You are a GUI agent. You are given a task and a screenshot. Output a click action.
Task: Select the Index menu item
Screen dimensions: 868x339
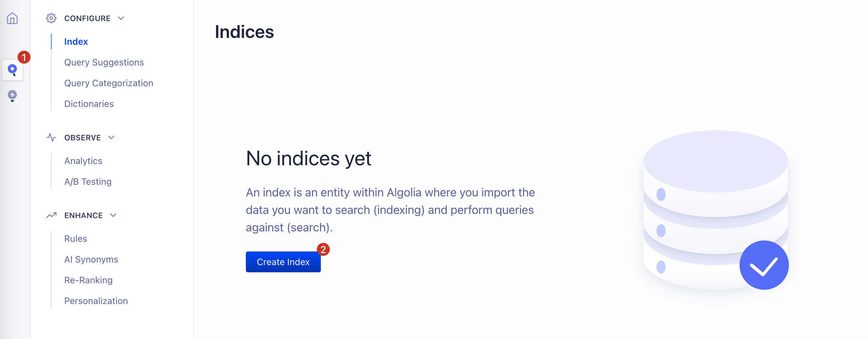(x=76, y=41)
